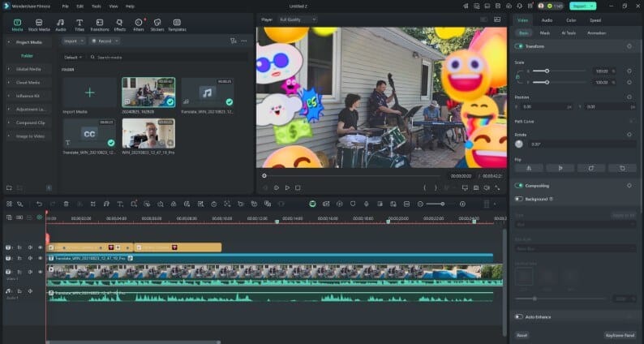Click the undo arrow in timeline toolbar
This screenshot has height=344, width=644.
pyautogui.click(x=39, y=204)
